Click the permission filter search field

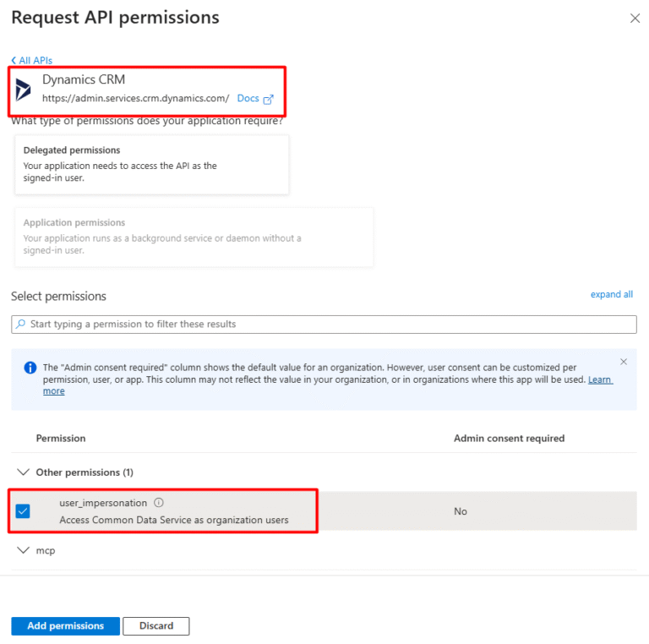(x=330, y=325)
